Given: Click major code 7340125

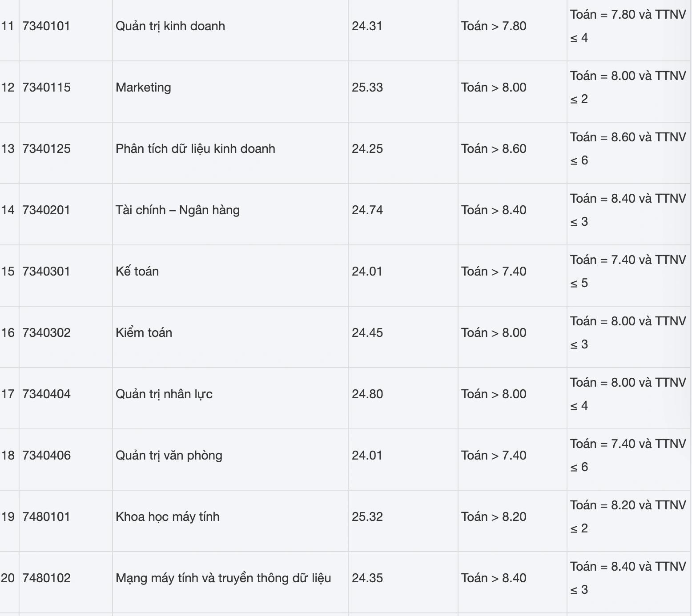Looking at the screenshot, I should click(x=46, y=149).
